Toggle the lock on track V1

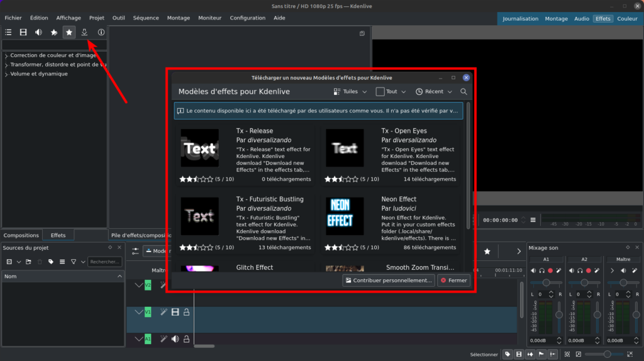(187, 312)
